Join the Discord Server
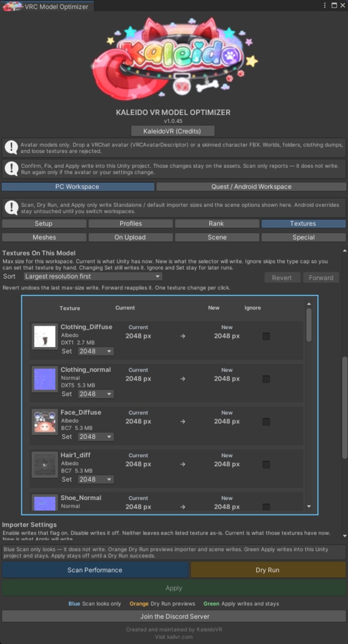Screen dimensions: 348x644 pyautogui.click(x=174, y=616)
